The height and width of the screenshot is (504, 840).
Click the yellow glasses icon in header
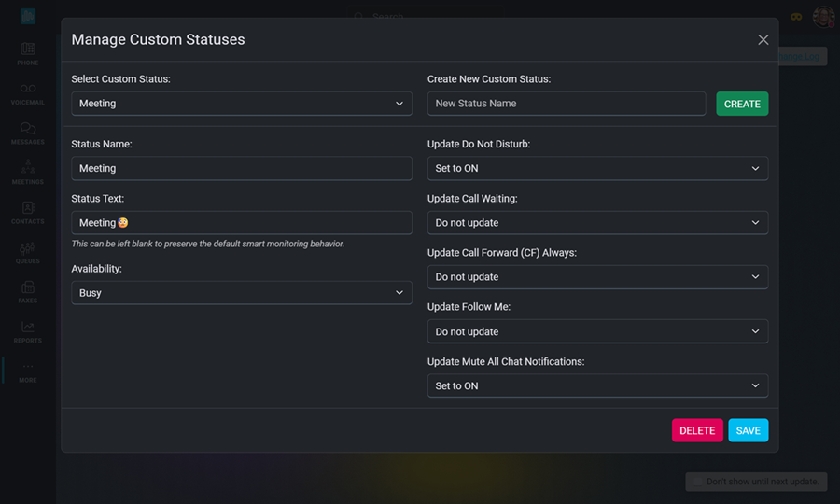click(796, 17)
